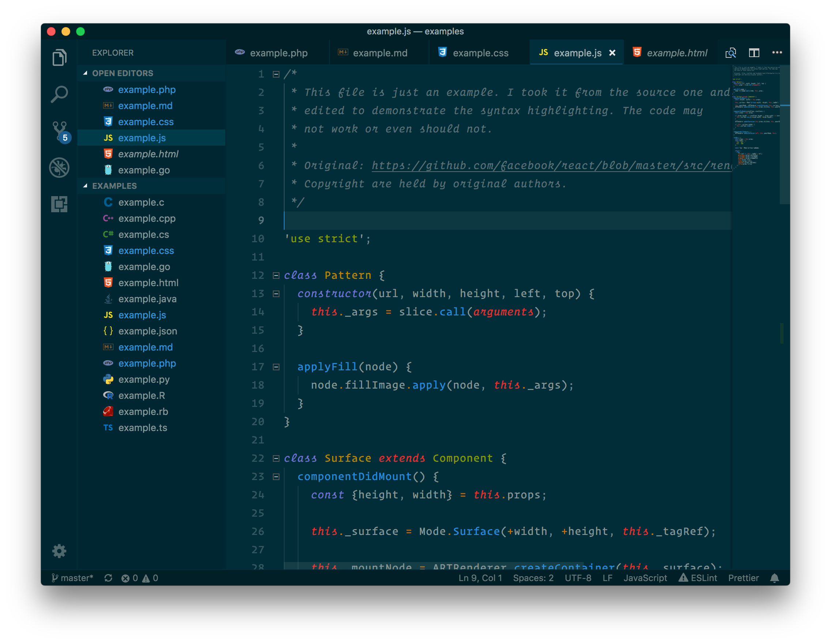Open the Search view in activity bar

click(x=59, y=94)
